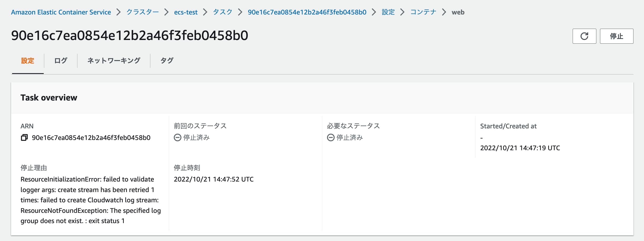
Task: Click the refresh icon button
Action: [584, 36]
